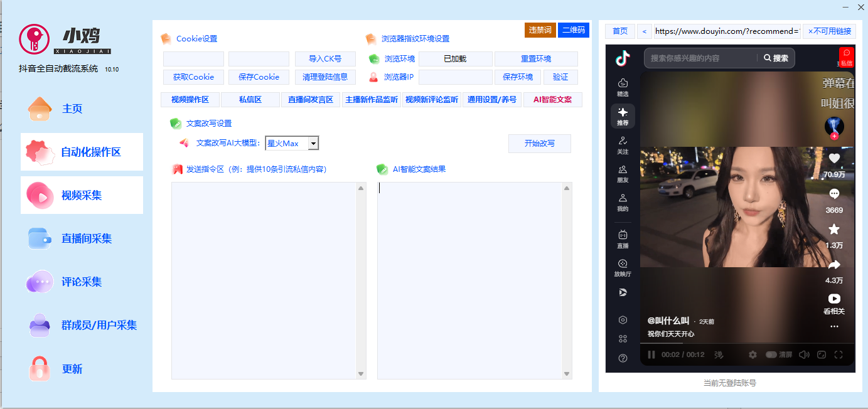Mute the video with the volume icon
Screen dimensions: 868x409
[x=804, y=354]
